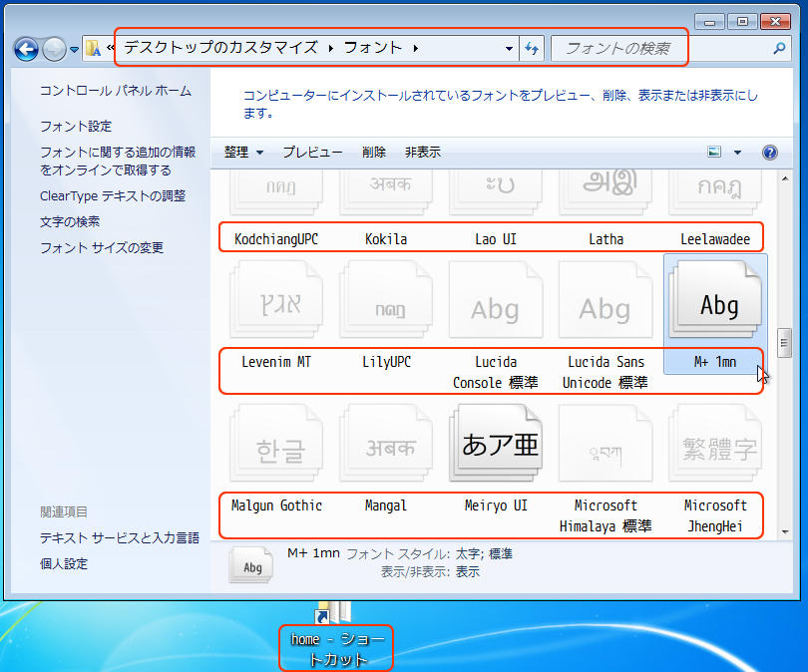Click the magnifier search icon
This screenshot has width=808, height=672.
coord(779,49)
